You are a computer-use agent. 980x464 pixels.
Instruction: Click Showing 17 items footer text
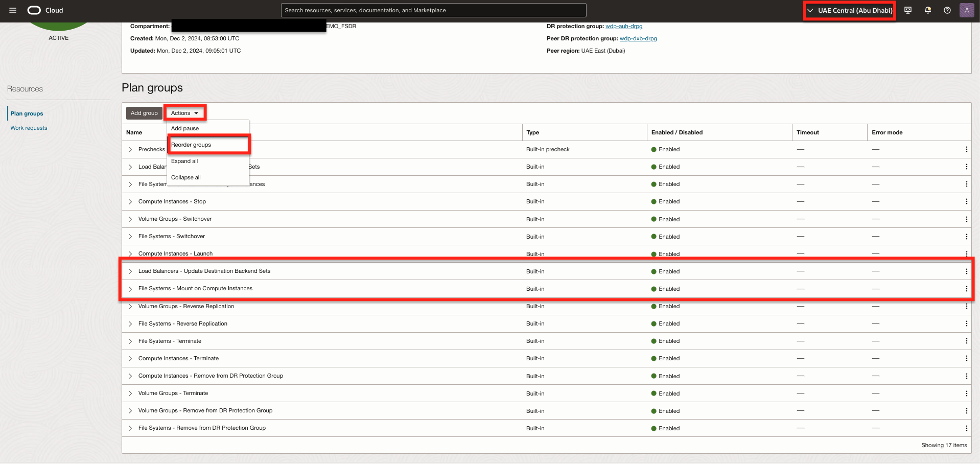(944, 445)
